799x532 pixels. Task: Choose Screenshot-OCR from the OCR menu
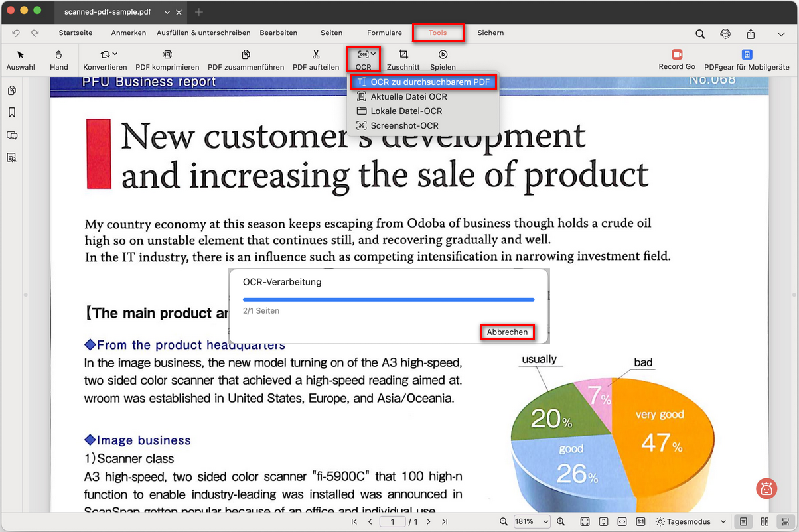click(x=404, y=125)
